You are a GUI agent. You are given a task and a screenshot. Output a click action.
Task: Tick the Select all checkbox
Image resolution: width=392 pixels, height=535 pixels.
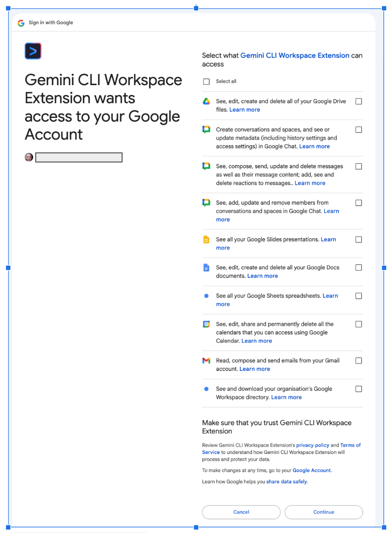pyautogui.click(x=206, y=81)
